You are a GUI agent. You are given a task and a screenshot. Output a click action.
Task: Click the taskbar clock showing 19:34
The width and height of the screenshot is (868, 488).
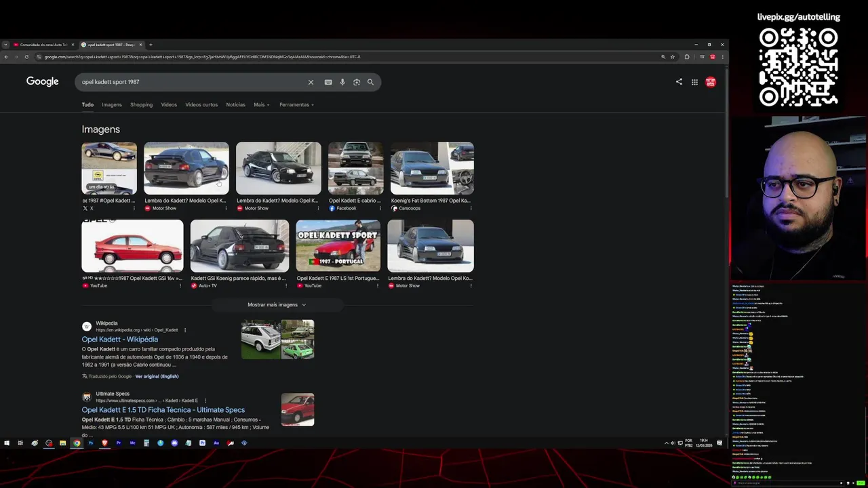(704, 443)
